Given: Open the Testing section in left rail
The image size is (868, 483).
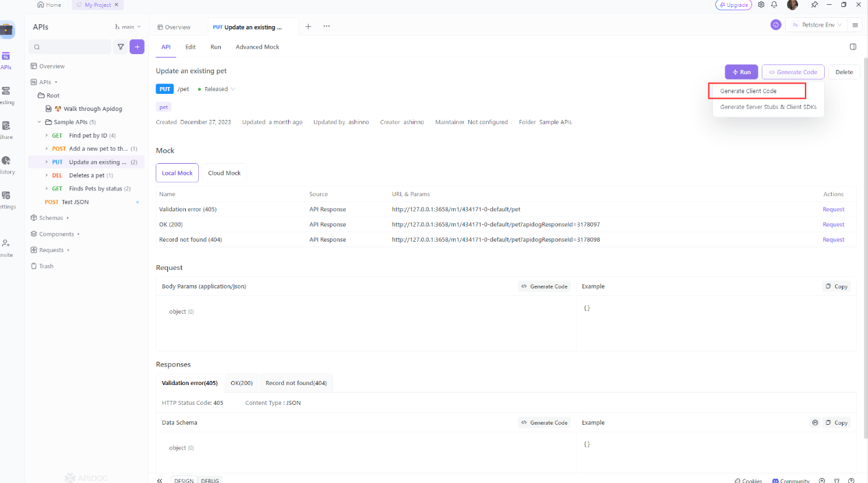Looking at the screenshot, I should point(6,95).
